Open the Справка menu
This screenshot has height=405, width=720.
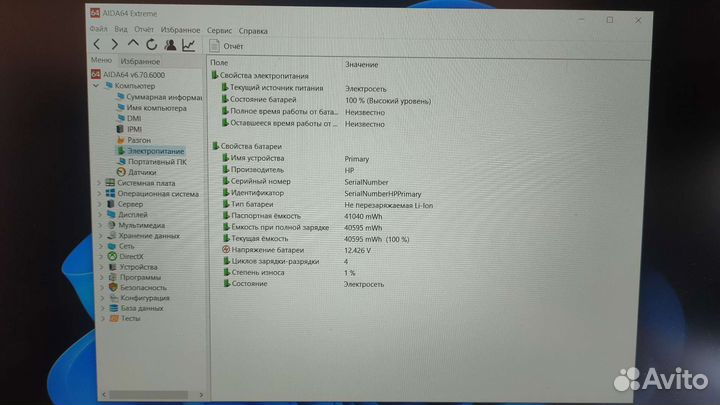tap(253, 31)
